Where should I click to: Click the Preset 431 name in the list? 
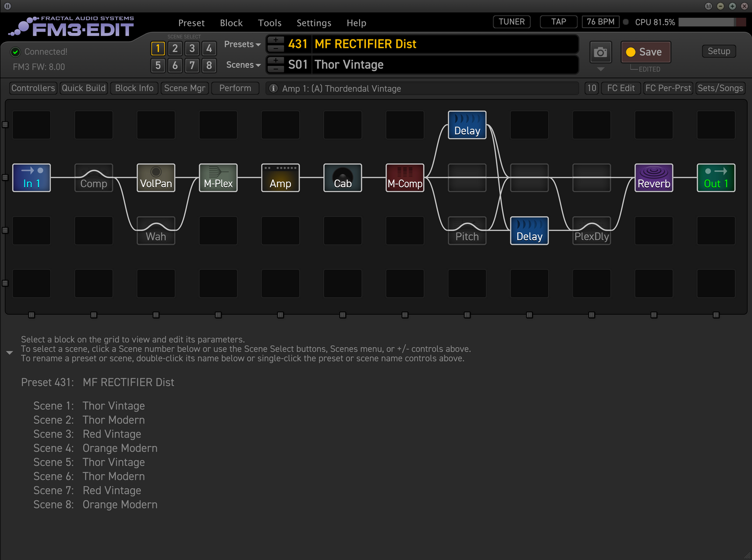[129, 383]
